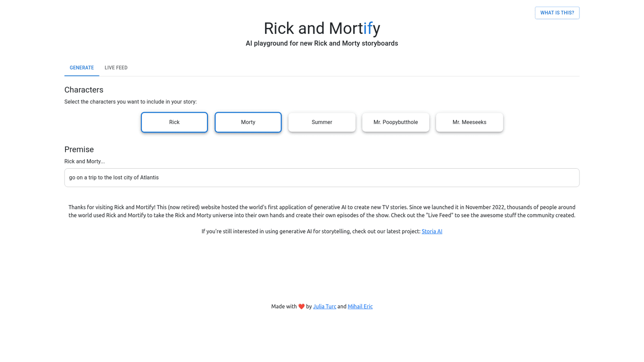Click the Premise section heading

79,149
